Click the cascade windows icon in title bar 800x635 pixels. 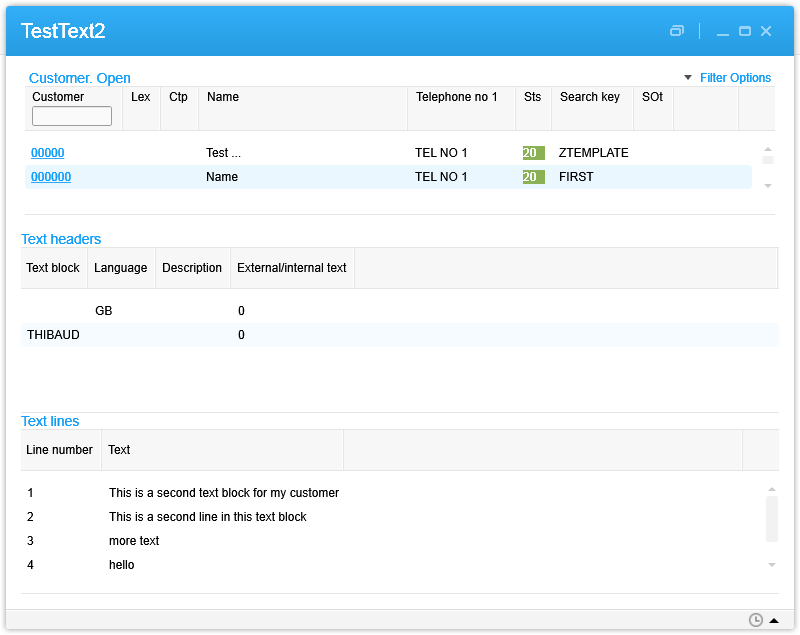pyautogui.click(x=677, y=31)
